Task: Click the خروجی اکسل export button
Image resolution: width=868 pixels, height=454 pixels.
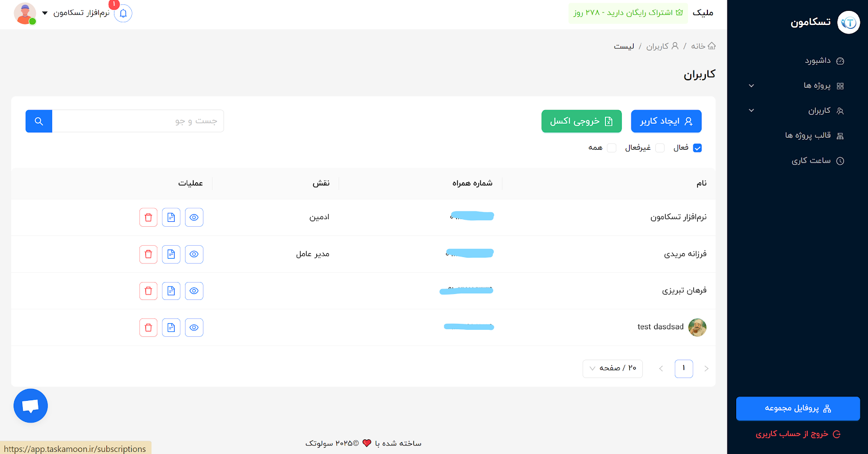Action: [x=582, y=122]
